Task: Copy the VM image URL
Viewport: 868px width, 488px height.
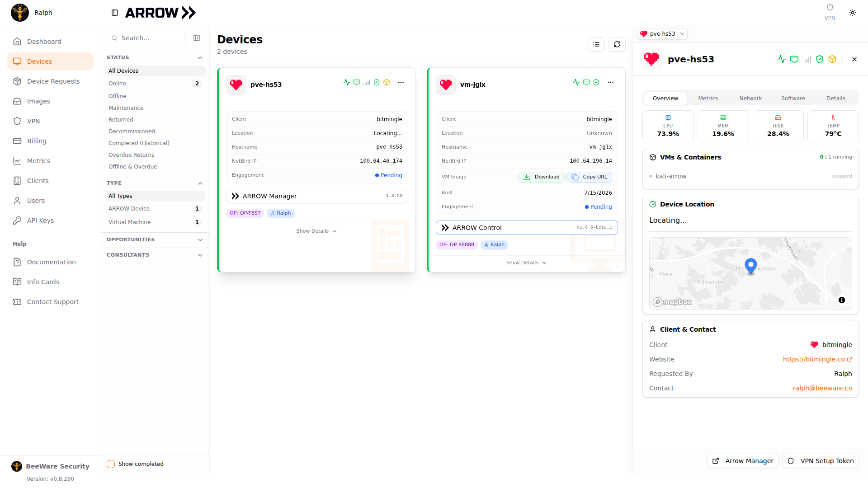Action: 589,177
